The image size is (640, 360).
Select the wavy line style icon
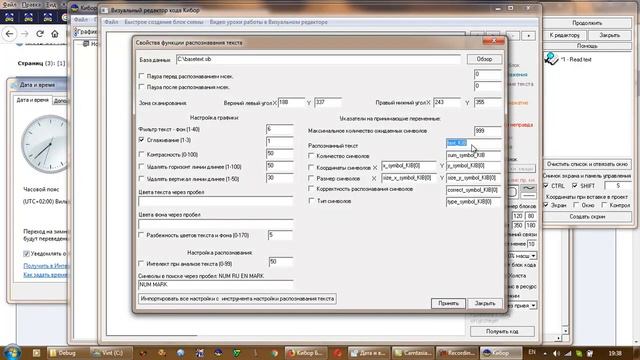[x=529, y=188]
